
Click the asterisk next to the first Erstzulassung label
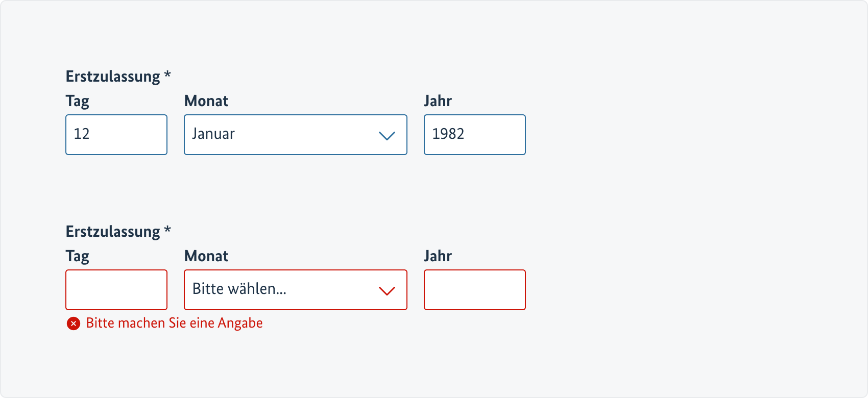point(168,76)
